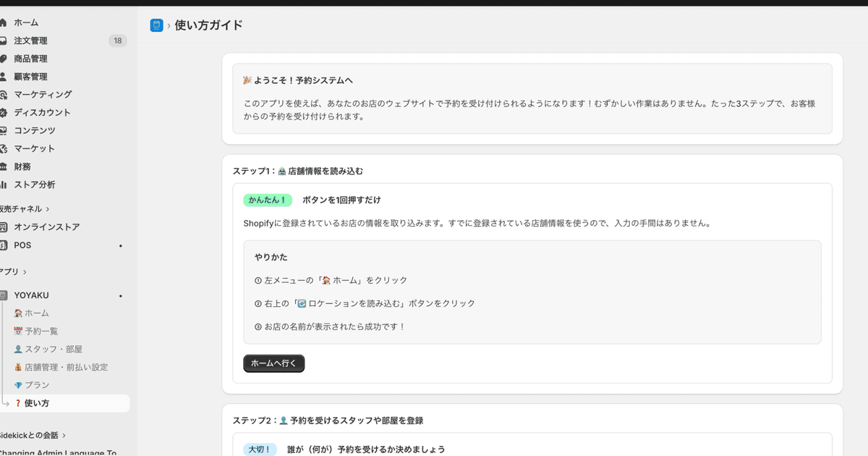Click the blue guide book icon in breadcrumb
Screen dimensions: 868x456
pos(156,25)
